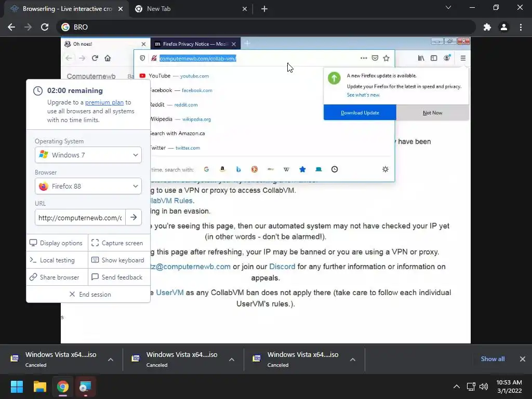
Task: Click the Send feedback button
Action: pyautogui.click(x=118, y=277)
